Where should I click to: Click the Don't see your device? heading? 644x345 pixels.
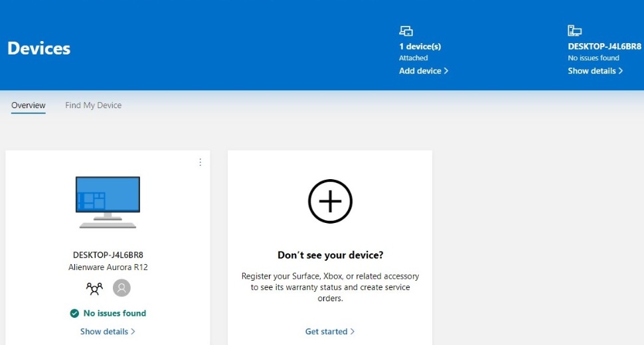pos(330,255)
